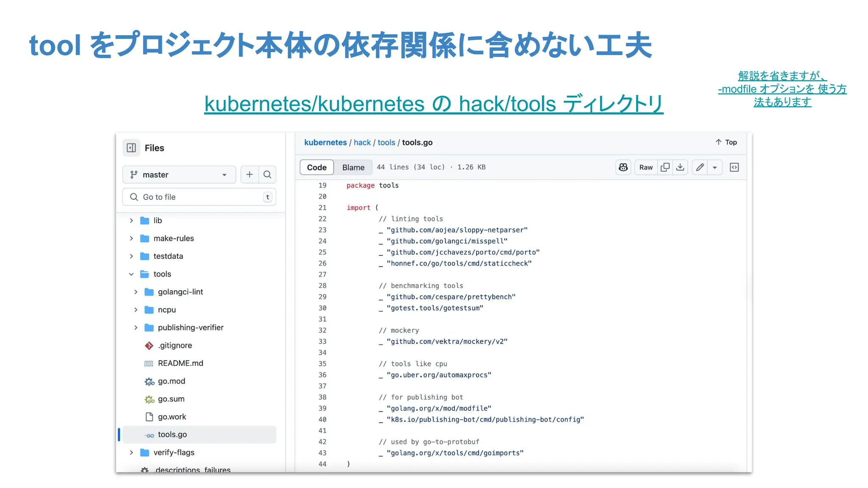The height and width of the screenshot is (488, 868).
Task: Click the go.sum gear icon
Action: pyautogui.click(x=149, y=399)
